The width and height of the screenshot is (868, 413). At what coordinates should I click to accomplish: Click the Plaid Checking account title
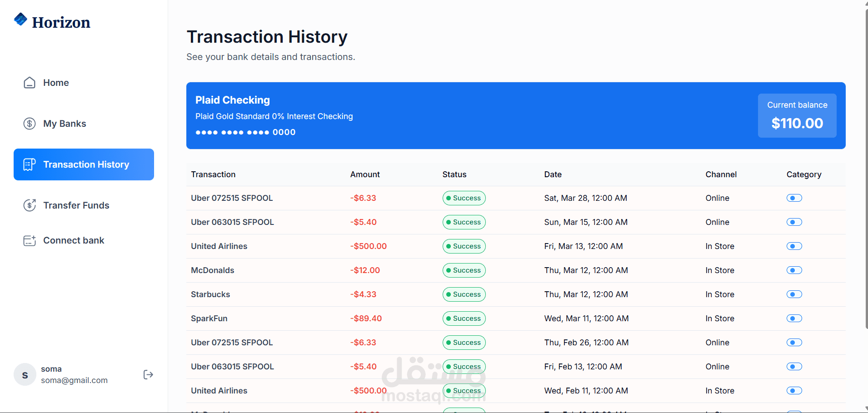click(233, 100)
